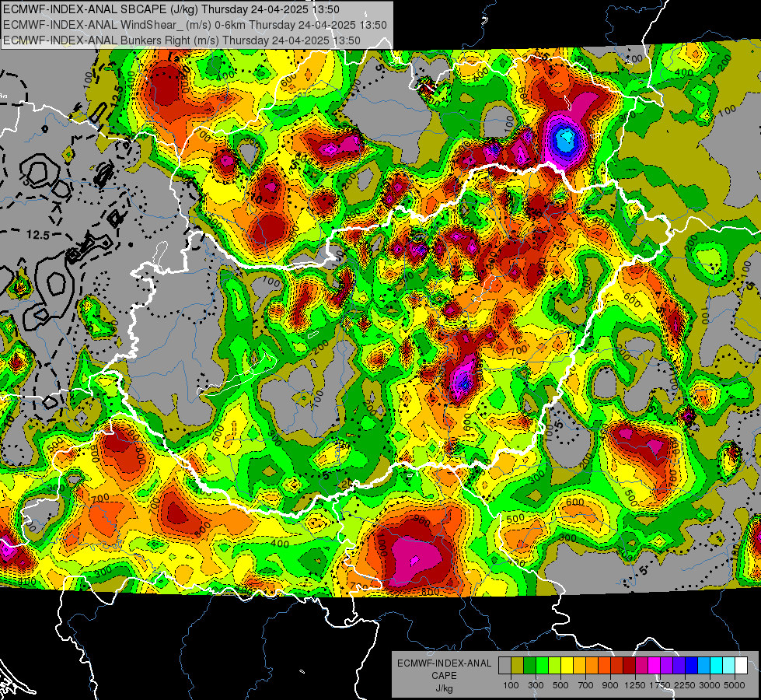Click the 900 tick label under legend bar

tap(610, 685)
